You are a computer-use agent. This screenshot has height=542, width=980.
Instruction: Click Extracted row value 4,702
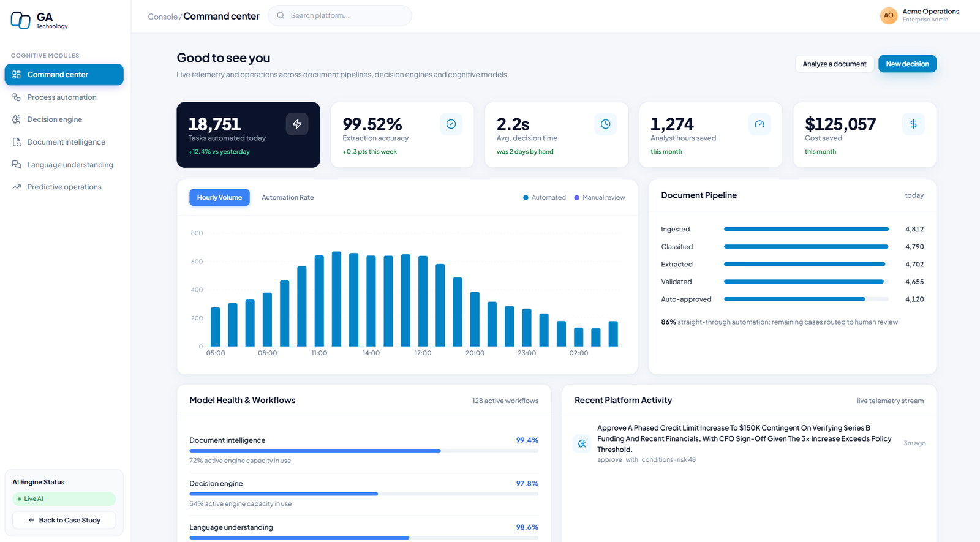tap(914, 265)
